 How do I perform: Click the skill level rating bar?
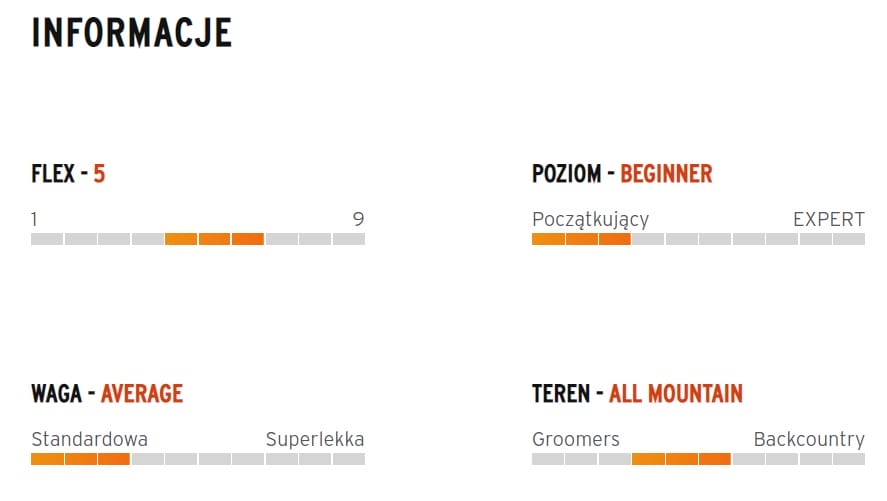coord(698,239)
